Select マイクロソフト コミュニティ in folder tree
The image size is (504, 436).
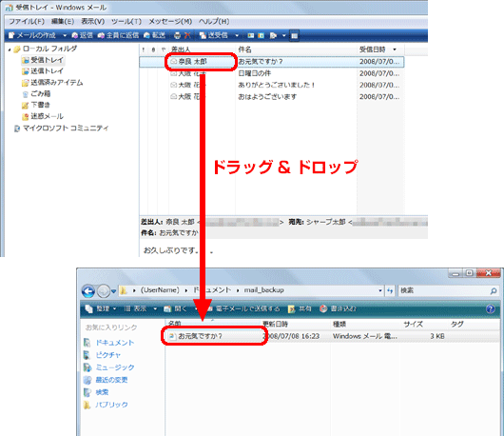click(x=62, y=129)
